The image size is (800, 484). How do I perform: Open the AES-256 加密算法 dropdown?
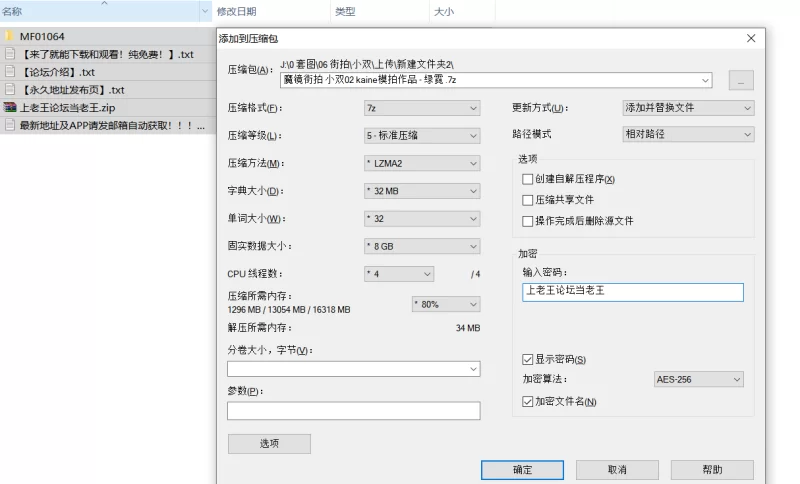(x=698, y=379)
